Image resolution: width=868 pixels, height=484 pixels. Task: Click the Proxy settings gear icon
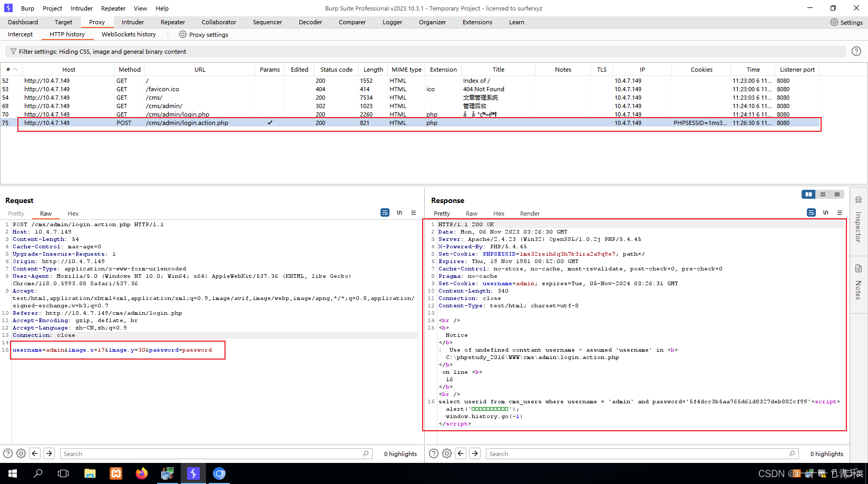[183, 34]
